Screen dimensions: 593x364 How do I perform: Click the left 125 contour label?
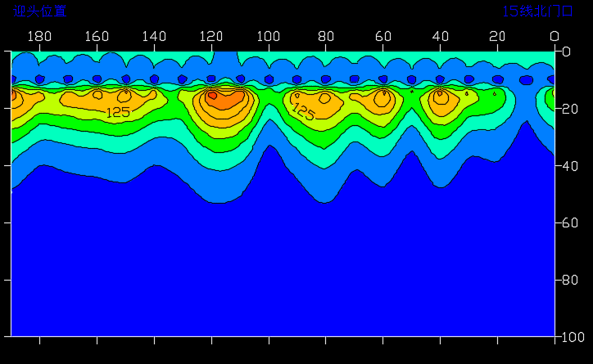[x=118, y=113]
